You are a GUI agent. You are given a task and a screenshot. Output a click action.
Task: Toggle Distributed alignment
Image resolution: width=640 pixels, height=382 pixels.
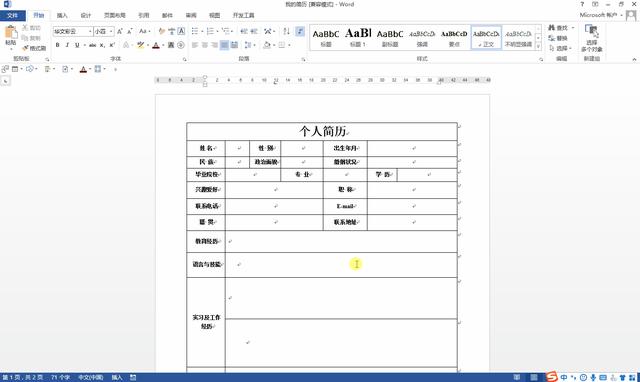(x=234, y=45)
